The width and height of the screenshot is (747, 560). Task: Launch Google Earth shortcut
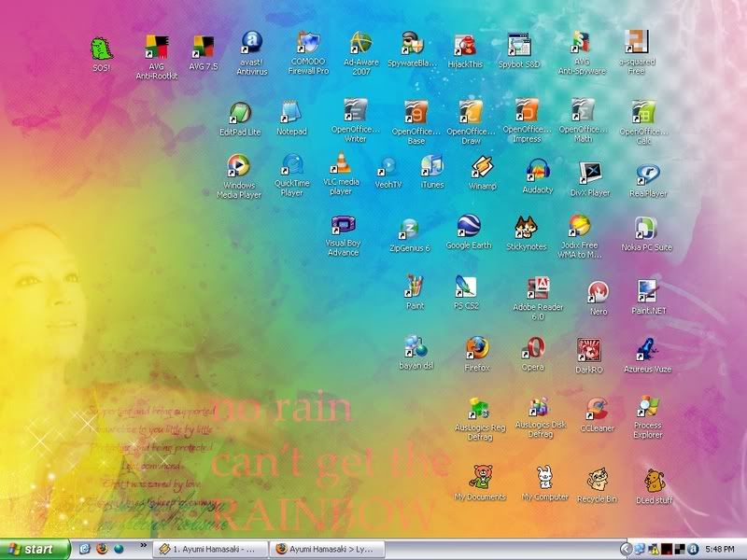tap(468, 227)
